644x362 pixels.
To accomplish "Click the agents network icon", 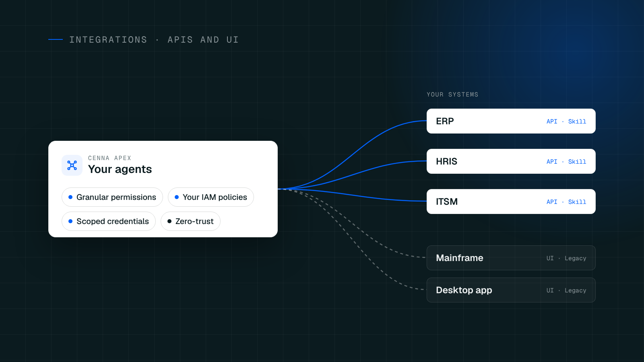I will (x=72, y=165).
